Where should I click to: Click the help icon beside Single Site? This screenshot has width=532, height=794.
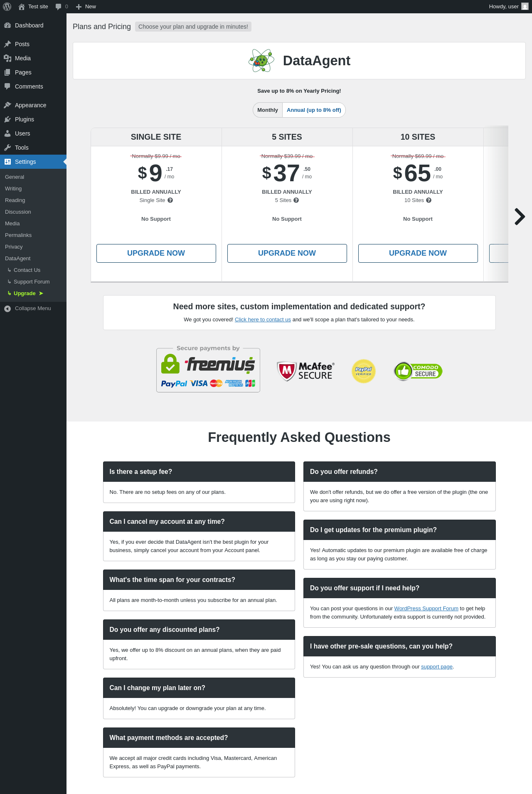(170, 200)
